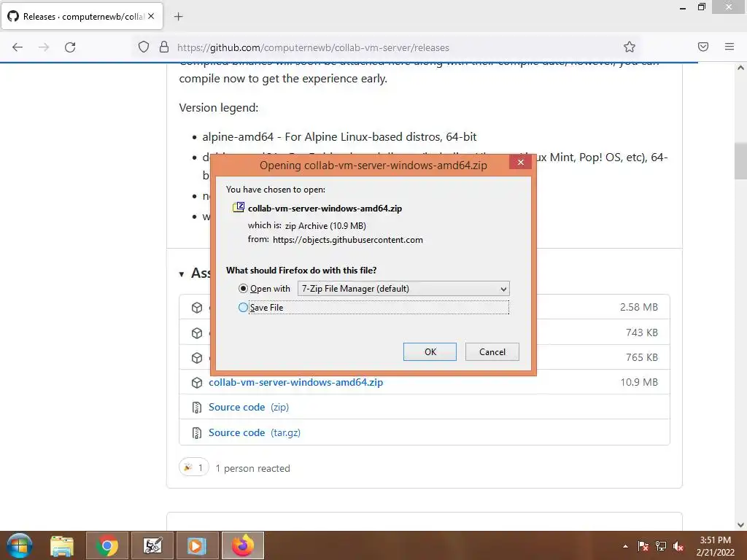Click package icon in 2.58 MB row

pos(197,308)
